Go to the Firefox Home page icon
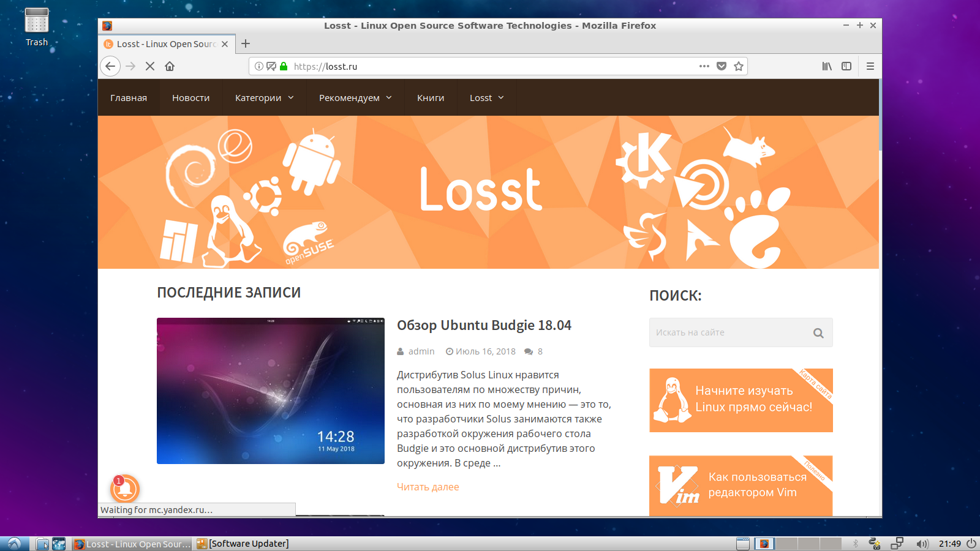 pyautogui.click(x=170, y=66)
